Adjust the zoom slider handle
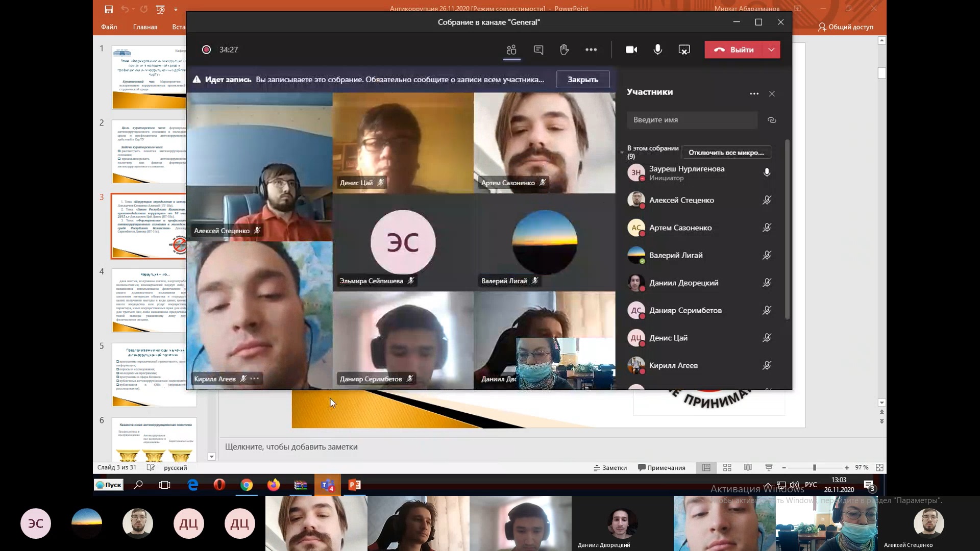Image resolution: width=980 pixels, height=551 pixels. coord(815,468)
